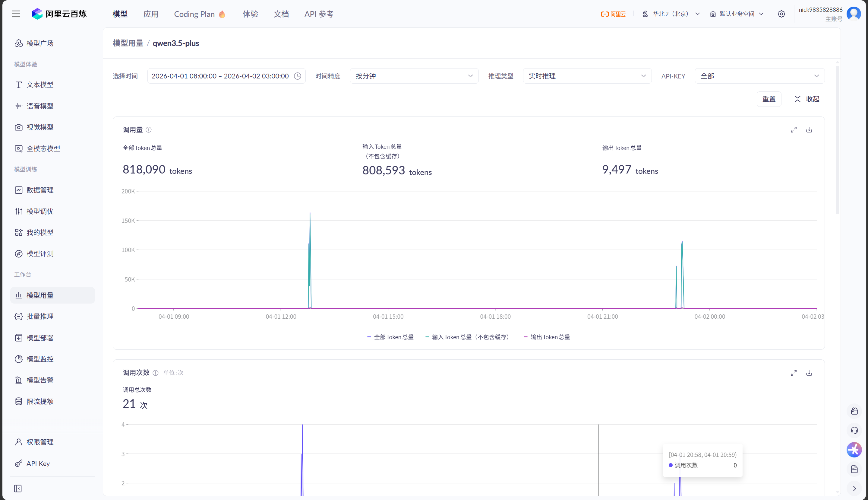
Task: Open 模型广场 in the sidebar
Action: coord(52,43)
